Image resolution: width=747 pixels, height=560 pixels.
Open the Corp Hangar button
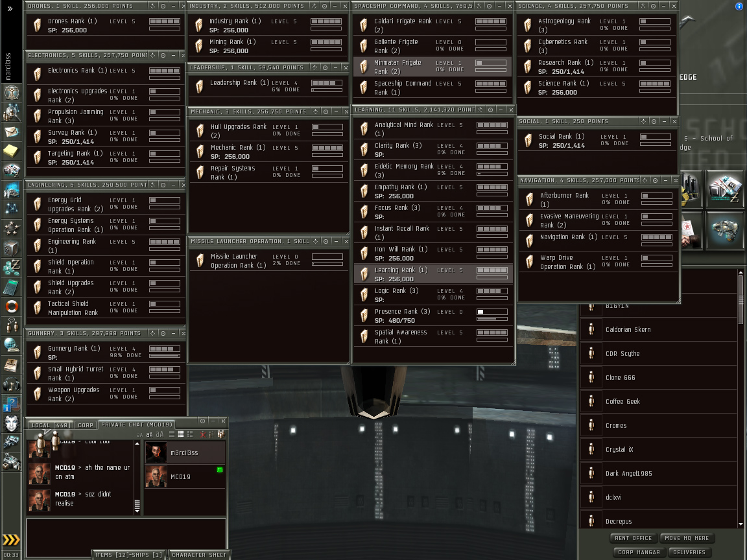[x=639, y=552]
